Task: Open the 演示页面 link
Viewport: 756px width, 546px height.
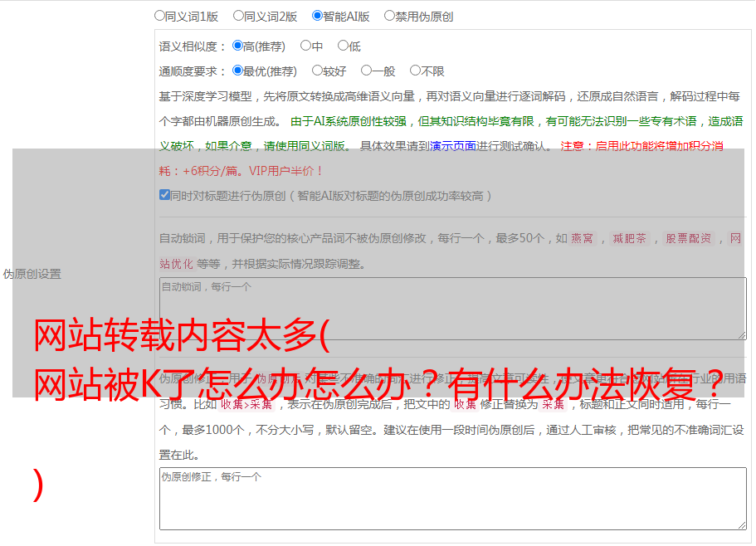Action: coord(453,146)
